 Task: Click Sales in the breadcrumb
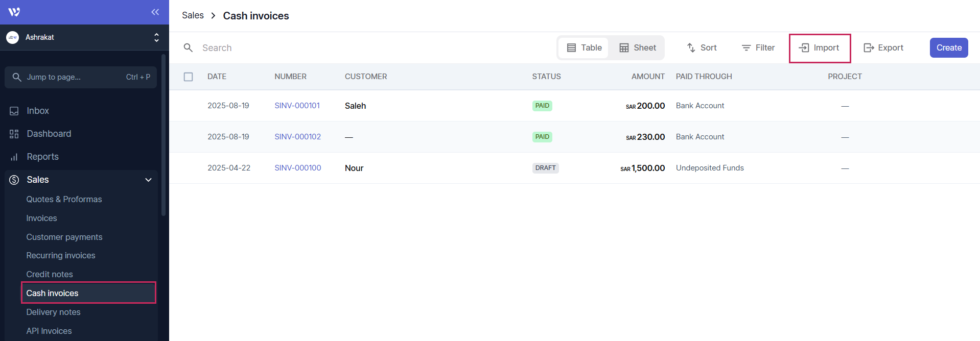coord(193,16)
